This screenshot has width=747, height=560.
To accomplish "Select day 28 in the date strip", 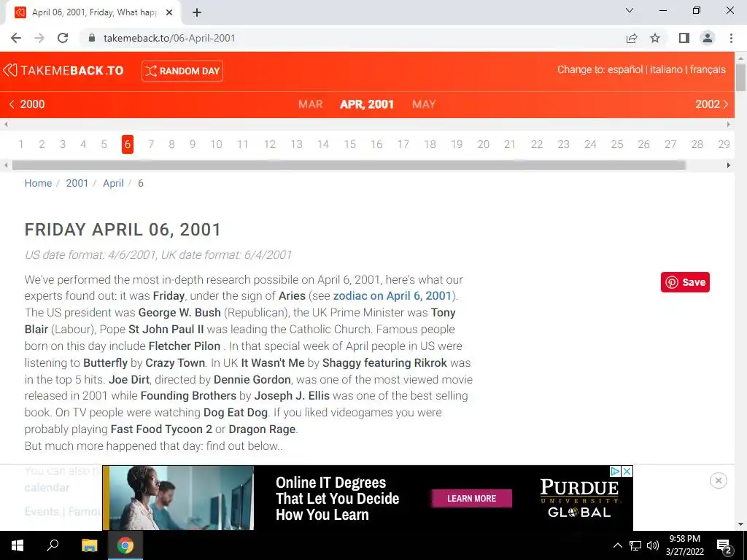I will coord(697,144).
